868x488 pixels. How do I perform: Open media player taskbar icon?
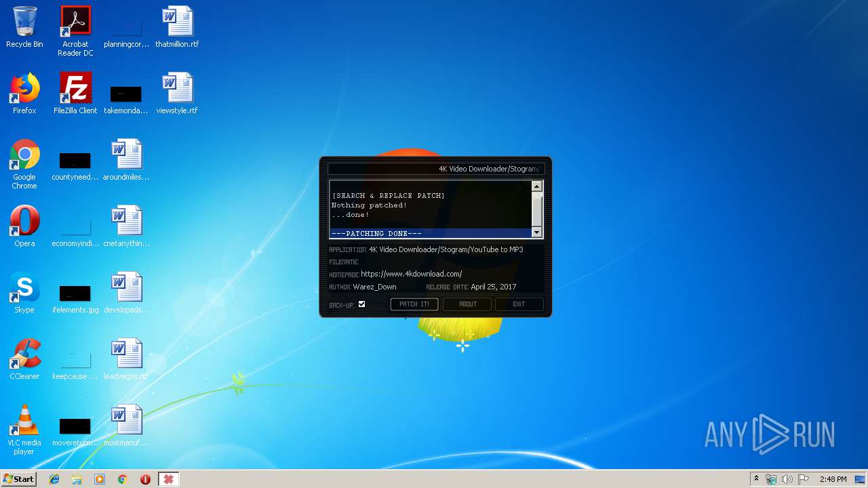pos(100,479)
